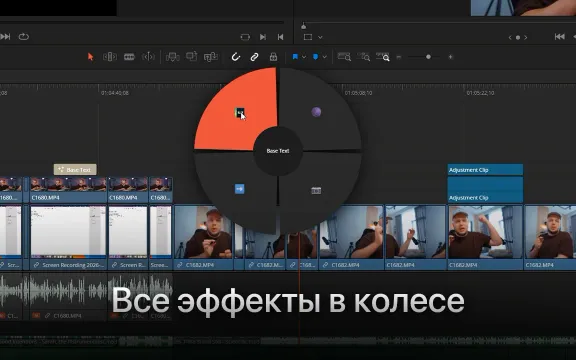Viewport: 576px width, 360px height.
Task: Add a blue flag to clip
Action: click(x=295, y=57)
